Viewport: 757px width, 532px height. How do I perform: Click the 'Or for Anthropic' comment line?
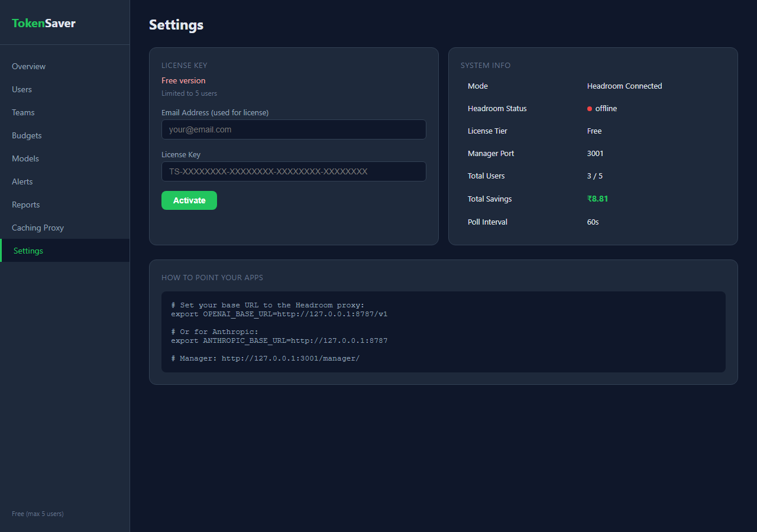point(215,332)
